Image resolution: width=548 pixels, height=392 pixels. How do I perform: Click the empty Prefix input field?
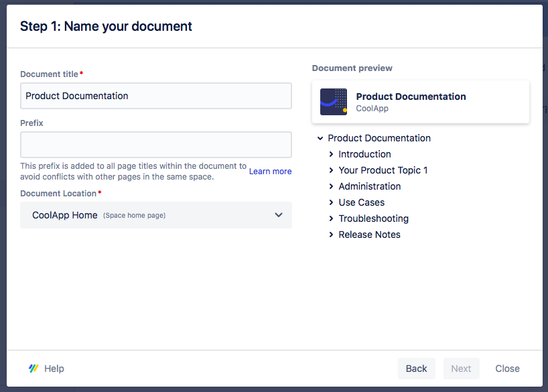click(155, 145)
